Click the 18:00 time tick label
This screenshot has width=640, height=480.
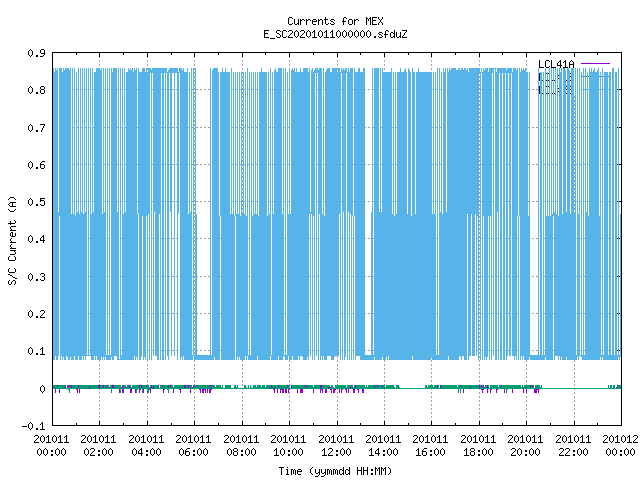click(478, 452)
